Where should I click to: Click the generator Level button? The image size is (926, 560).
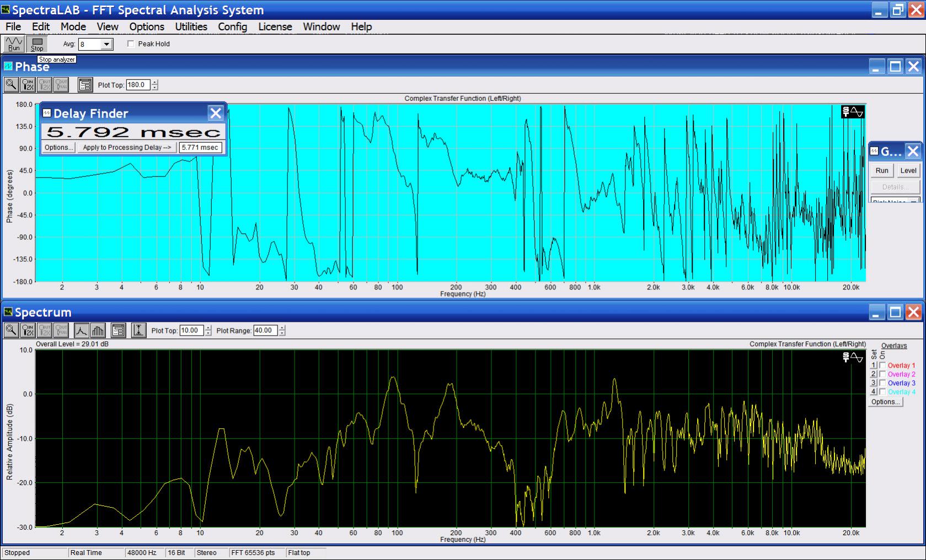click(x=908, y=170)
